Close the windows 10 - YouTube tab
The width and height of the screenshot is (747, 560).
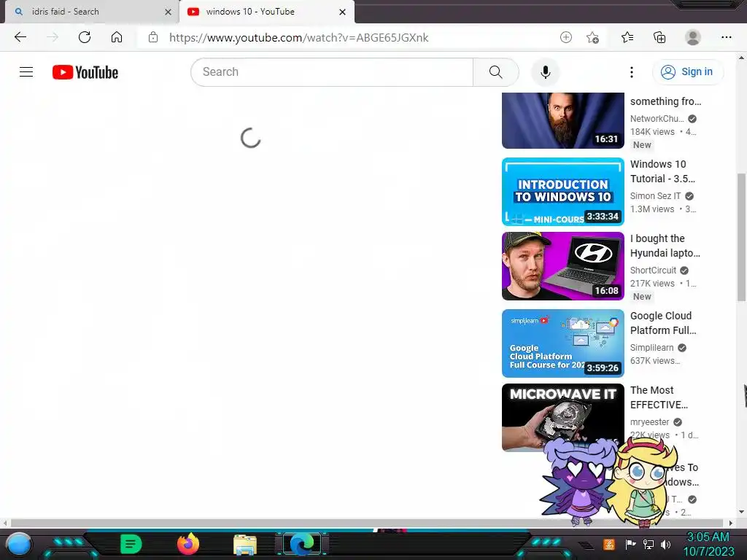click(x=343, y=12)
